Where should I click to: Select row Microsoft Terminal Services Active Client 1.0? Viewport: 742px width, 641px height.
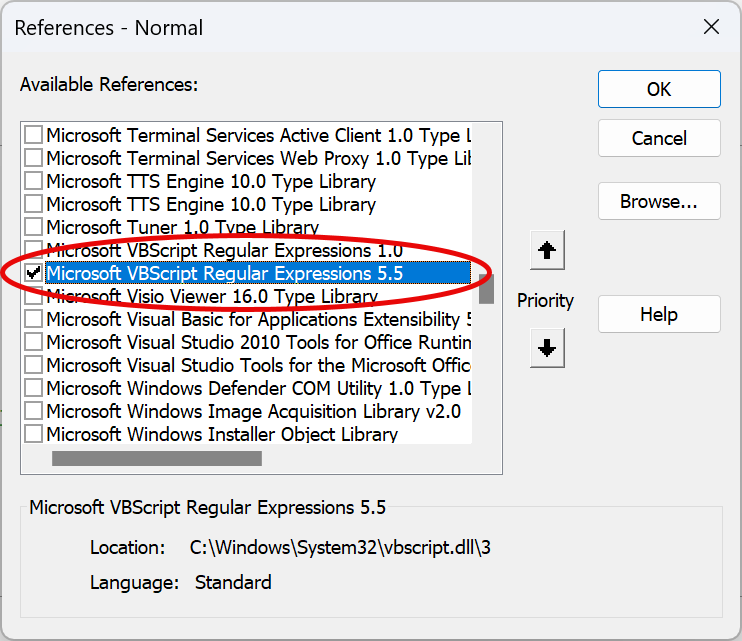258,135
